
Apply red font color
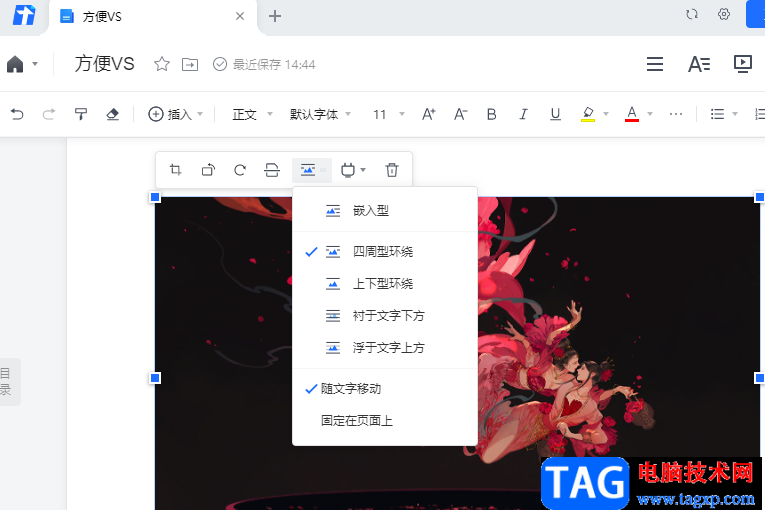pos(632,114)
